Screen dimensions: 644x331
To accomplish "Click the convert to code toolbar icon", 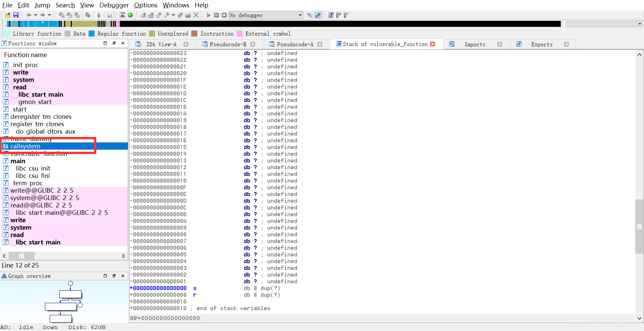I will pyautogui.click(x=143, y=15).
